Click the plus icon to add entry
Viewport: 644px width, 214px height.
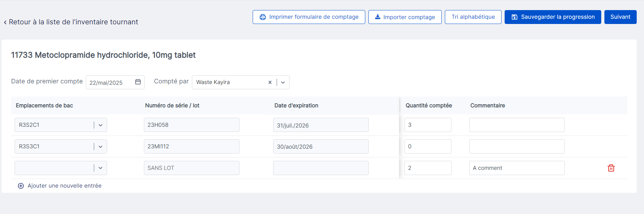(x=21, y=186)
